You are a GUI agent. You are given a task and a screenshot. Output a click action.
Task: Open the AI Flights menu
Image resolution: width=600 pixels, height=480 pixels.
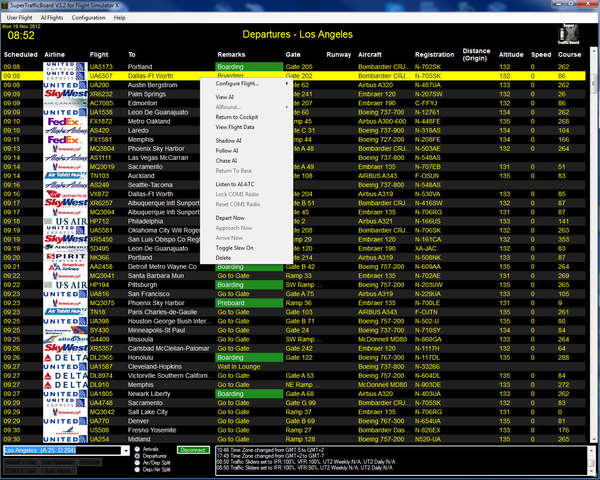click(x=52, y=18)
